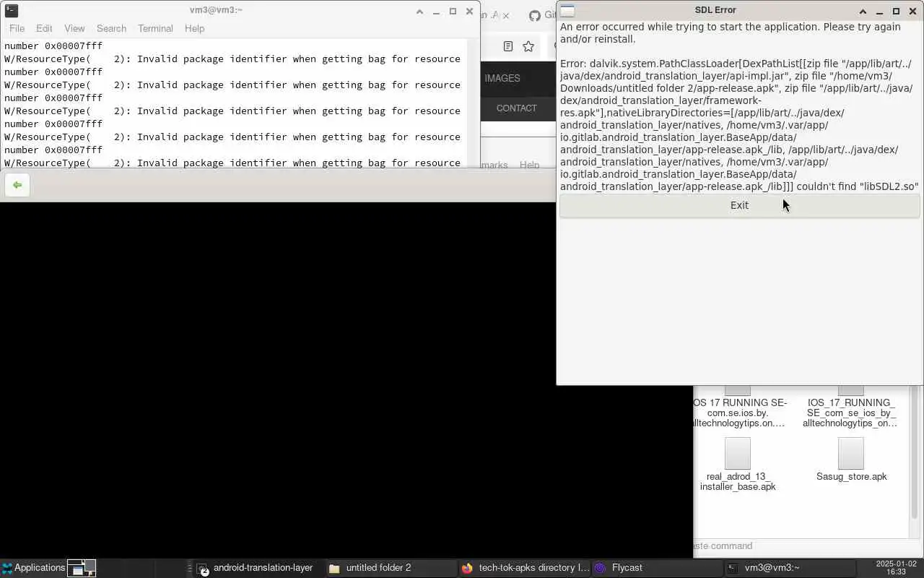Click the clock showing 2025-01-02 16:33

895,568
